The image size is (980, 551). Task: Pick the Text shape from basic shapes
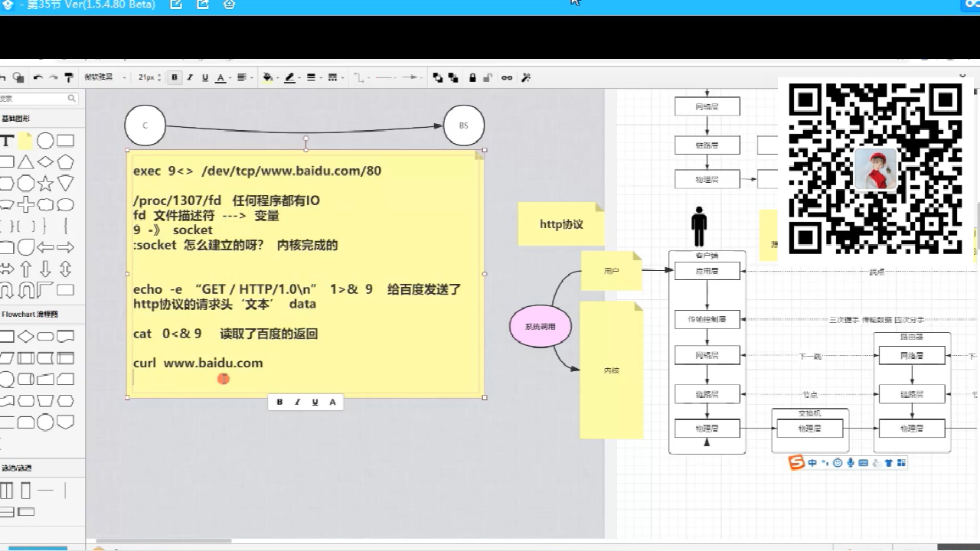6,141
